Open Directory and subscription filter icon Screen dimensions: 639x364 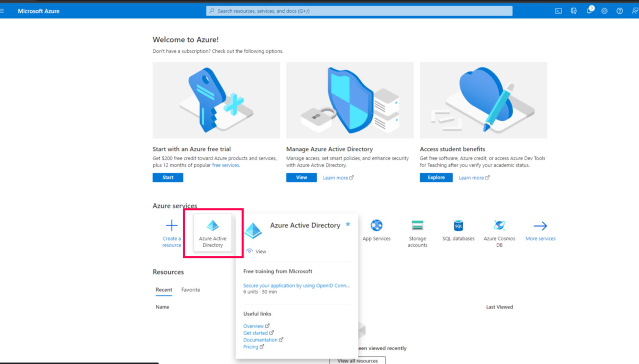[x=574, y=11]
